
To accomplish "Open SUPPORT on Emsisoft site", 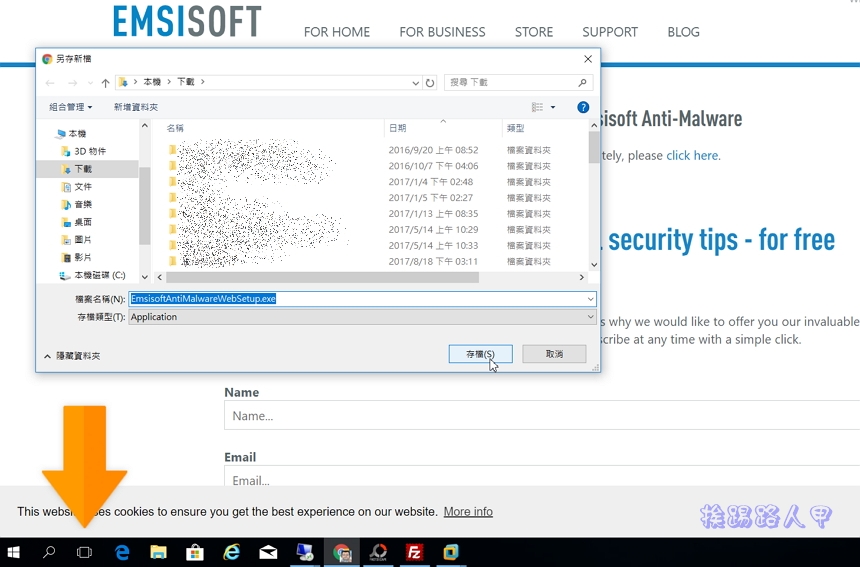I will (610, 32).
